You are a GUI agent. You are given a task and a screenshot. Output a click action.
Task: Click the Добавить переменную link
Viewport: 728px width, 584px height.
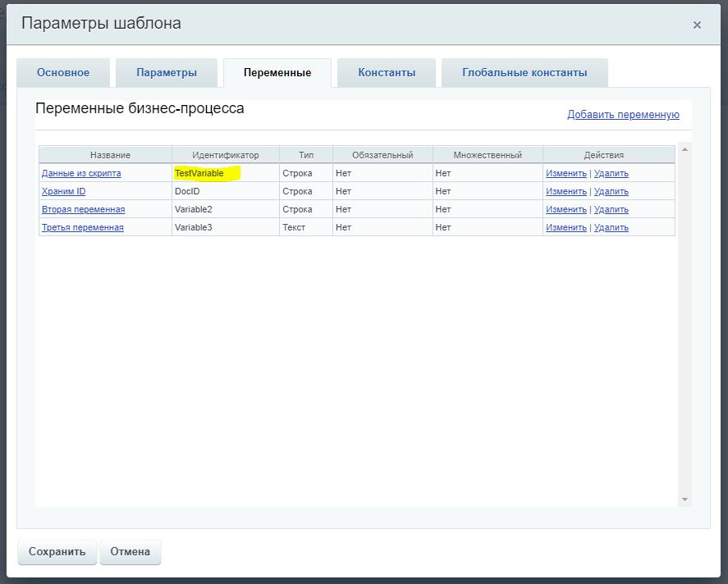[623, 115]
